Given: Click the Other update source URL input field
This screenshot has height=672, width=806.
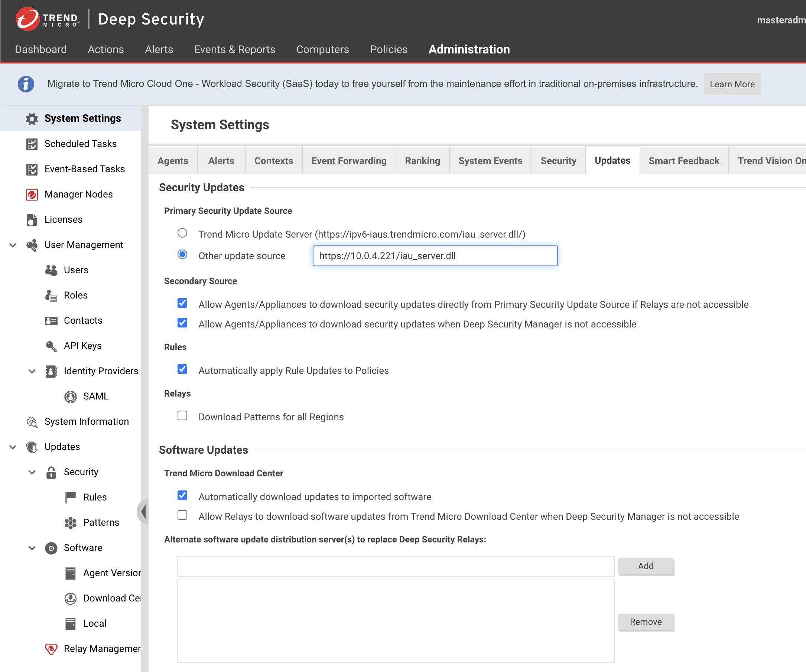Looking at the screenshot, I should click(435, 256).
